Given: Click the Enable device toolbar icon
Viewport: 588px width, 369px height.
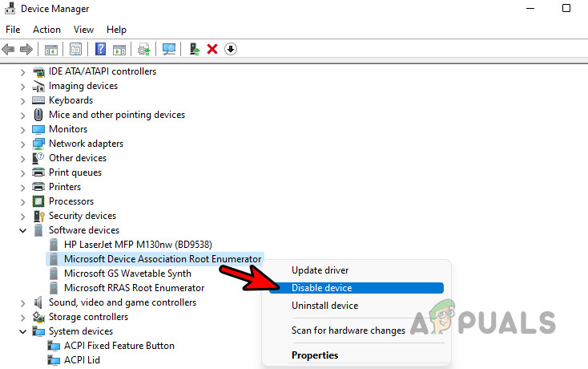Looking at the screenshot, I should [x=194, y=49].
